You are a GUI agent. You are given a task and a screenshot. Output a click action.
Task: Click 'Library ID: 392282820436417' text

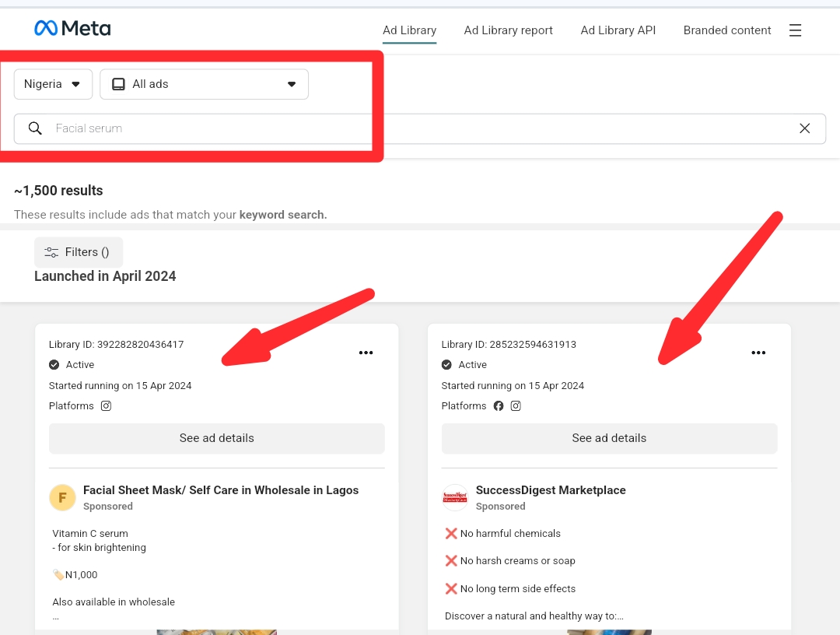coord(116,344)
